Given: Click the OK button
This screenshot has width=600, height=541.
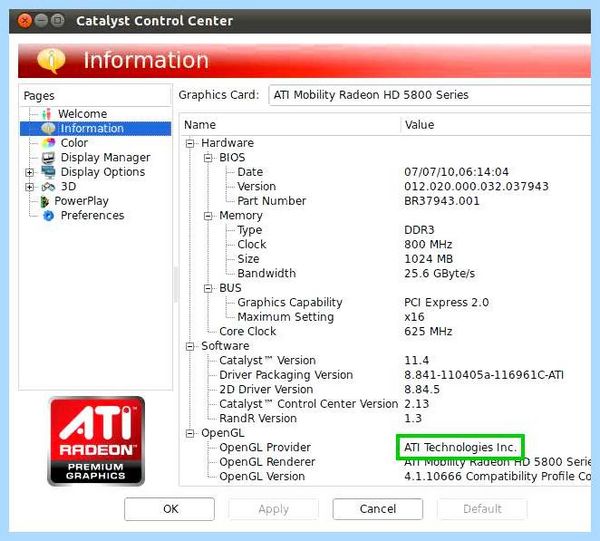Looking at the screenshot, I should [170, 509].
